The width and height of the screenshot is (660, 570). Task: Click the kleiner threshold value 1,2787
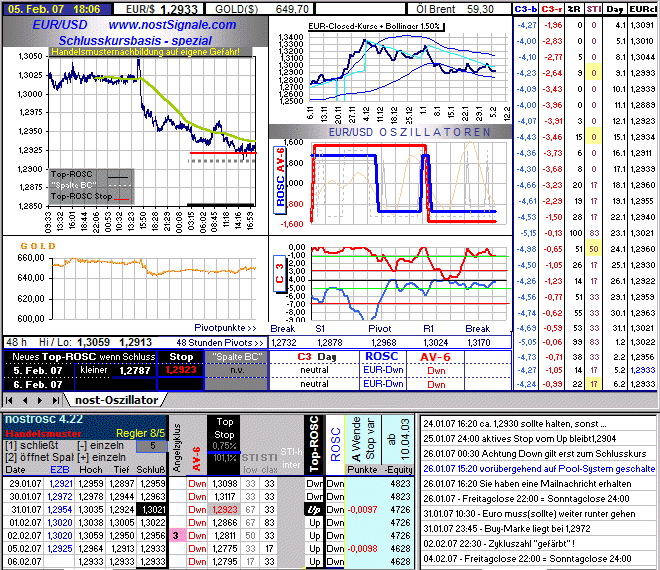[x=135, y=370]
